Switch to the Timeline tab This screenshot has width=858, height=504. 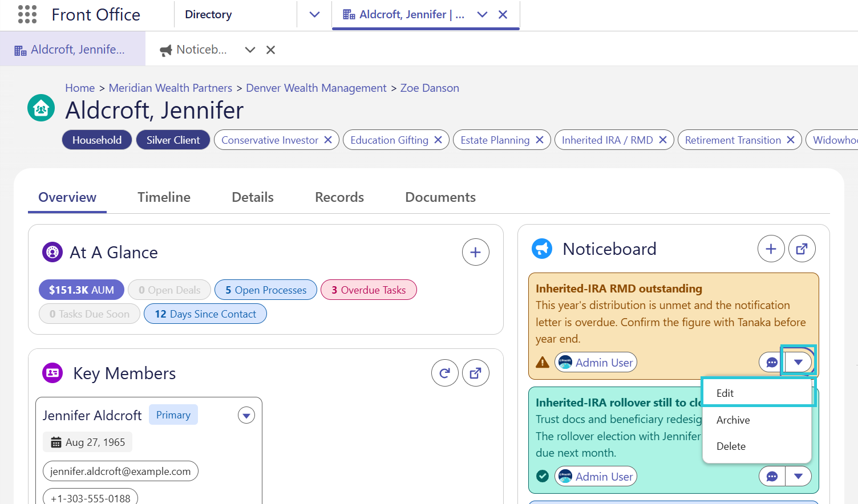[x=164, y=197]
